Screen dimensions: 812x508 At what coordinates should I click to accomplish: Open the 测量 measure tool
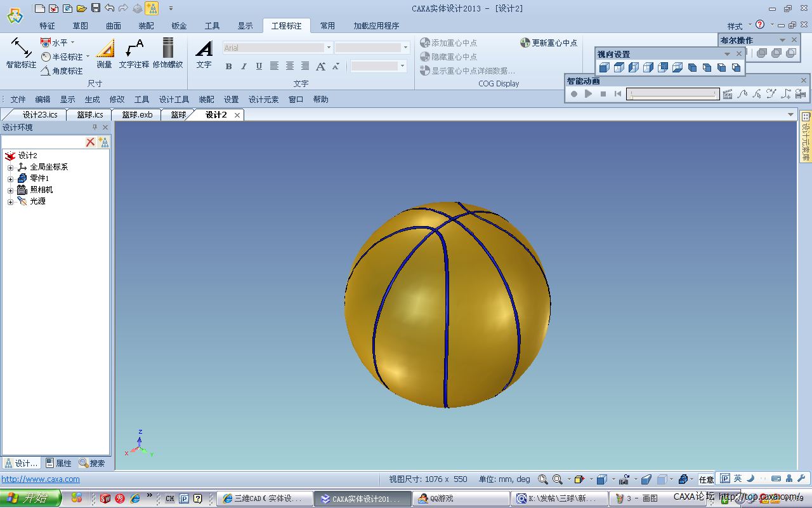click(x=105, y=54)
